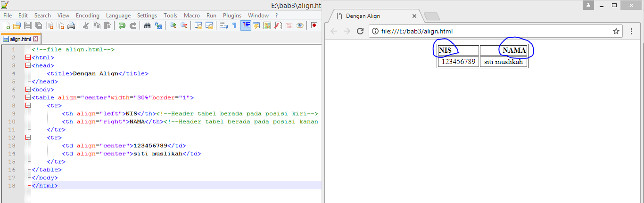Open the Plugins menu
Viewport: 644px width, 203px height.
[232, 16]
